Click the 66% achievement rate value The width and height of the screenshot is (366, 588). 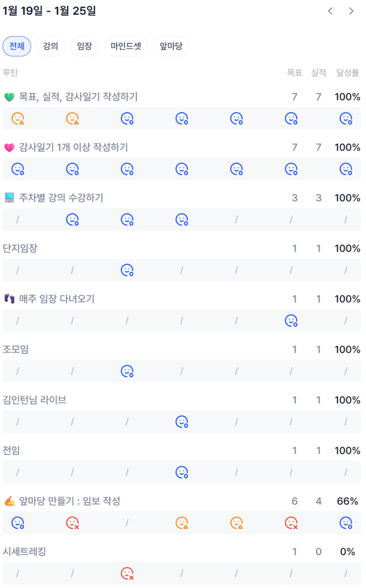click(347, 501)
